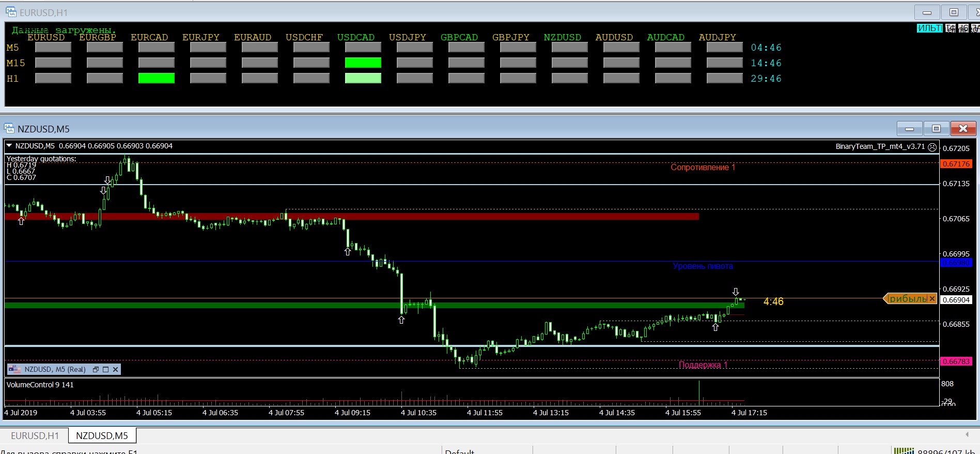Screen dimensions: 980x454
Task: Toggle the EURCAD H1 green signal button
Action: pyautogui.click(x=157, y=78)
